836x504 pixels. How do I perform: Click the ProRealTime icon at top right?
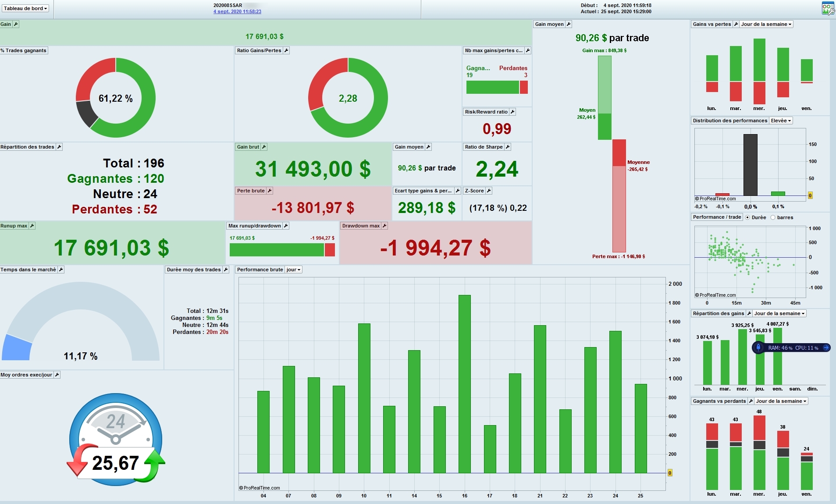click(x=828, y=8)
